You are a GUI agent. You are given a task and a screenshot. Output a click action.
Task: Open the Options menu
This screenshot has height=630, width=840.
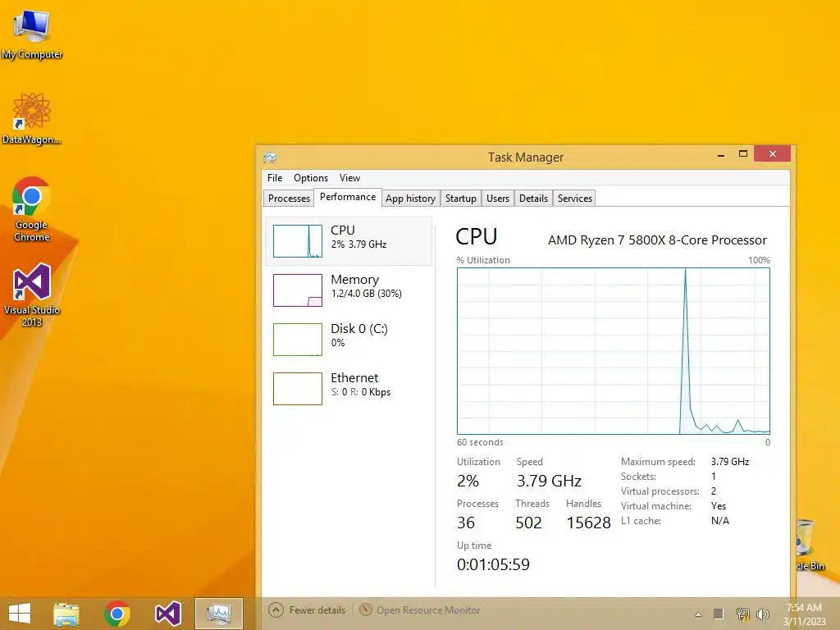tap(311, 178)
